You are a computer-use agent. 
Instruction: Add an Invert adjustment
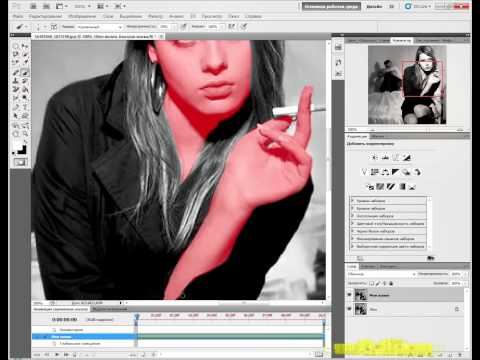pos(370,187)
